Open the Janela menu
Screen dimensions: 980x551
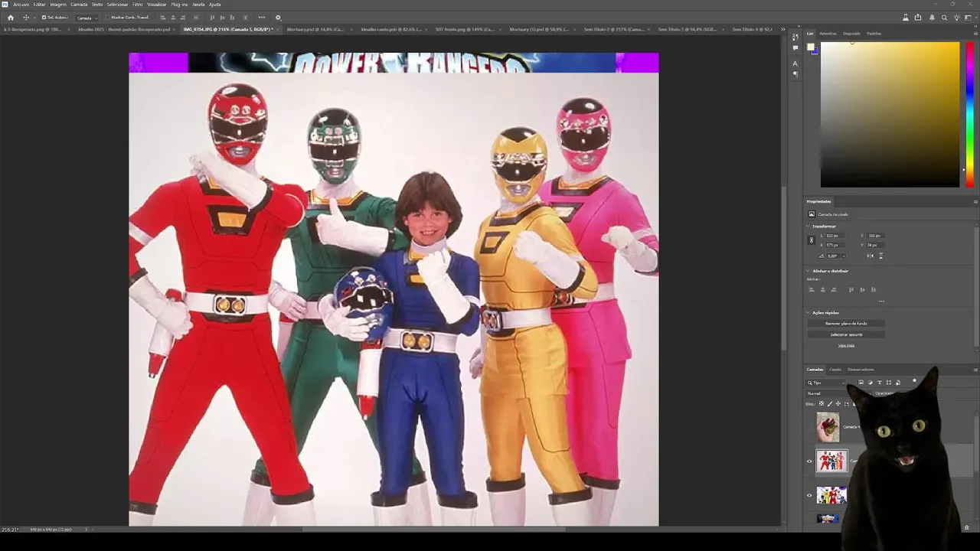tap(198, 5)
